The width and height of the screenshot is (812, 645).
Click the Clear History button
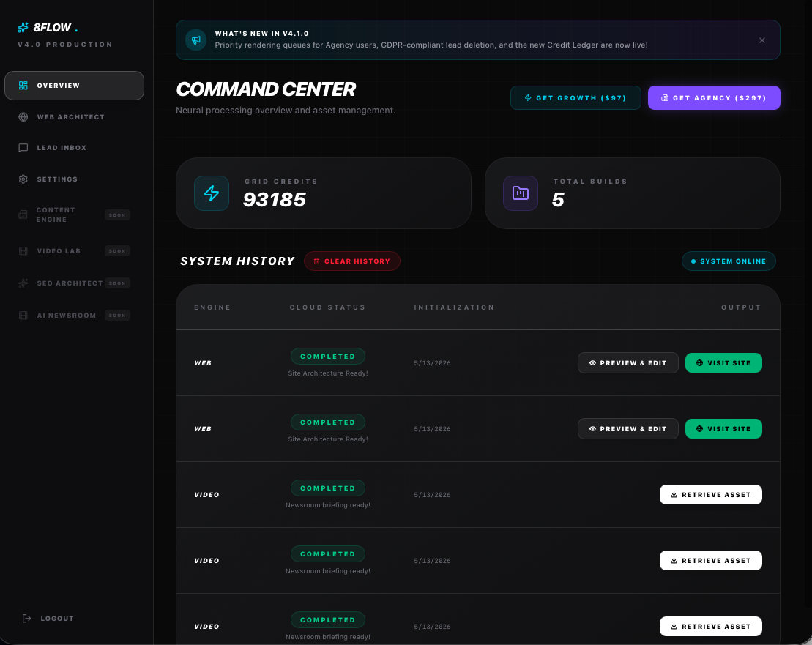[352, 261]
